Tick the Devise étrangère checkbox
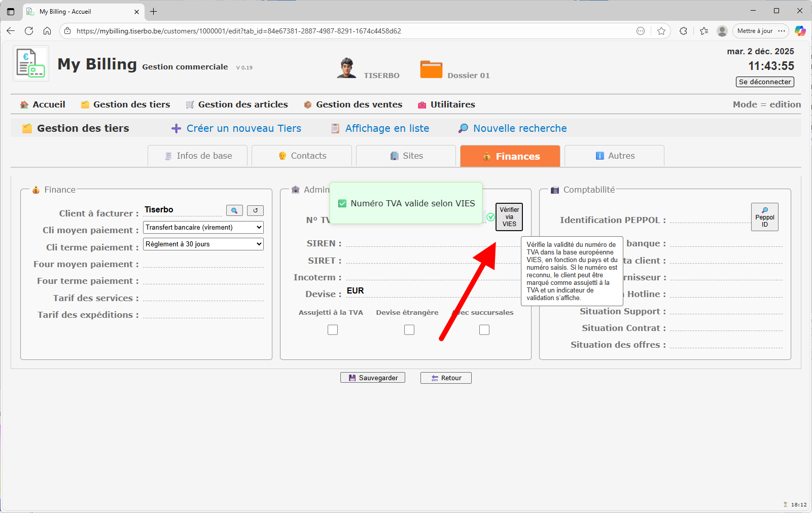812x513 pixels. click(409, 330)
